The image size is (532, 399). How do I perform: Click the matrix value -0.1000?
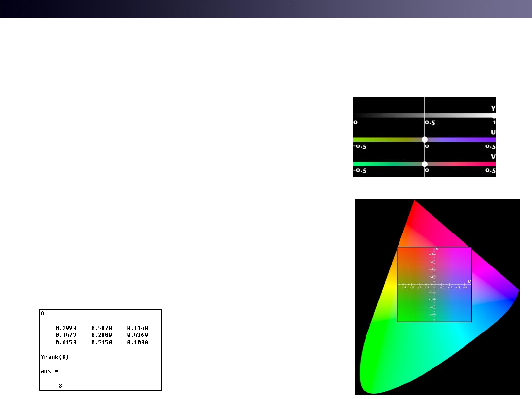coord(137,342)
